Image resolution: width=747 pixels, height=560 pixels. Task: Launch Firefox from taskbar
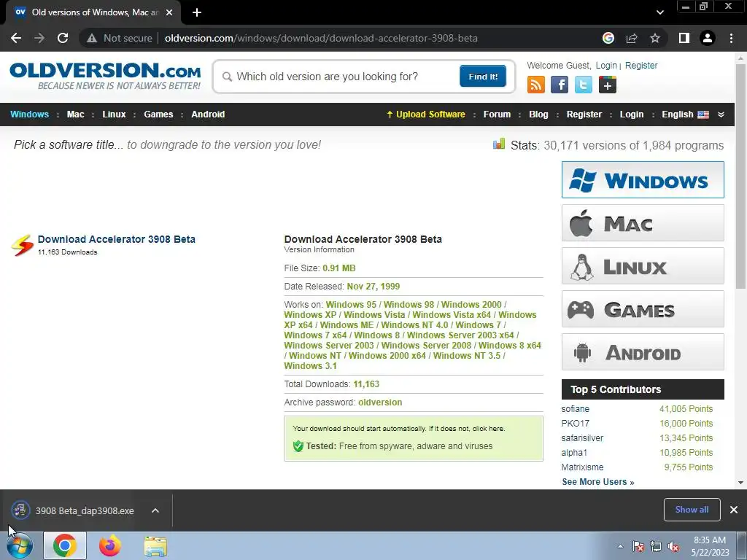(110, 545)
